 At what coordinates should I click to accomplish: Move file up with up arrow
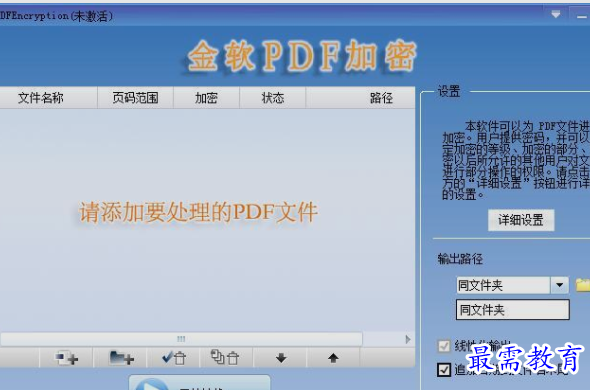[x=333, y=358]
